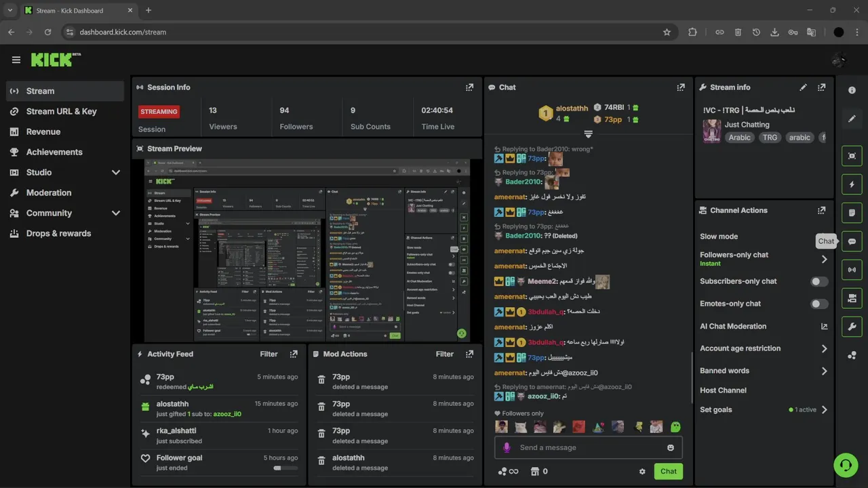Open AI Chat Moderation external link icon

pos(825,326)
